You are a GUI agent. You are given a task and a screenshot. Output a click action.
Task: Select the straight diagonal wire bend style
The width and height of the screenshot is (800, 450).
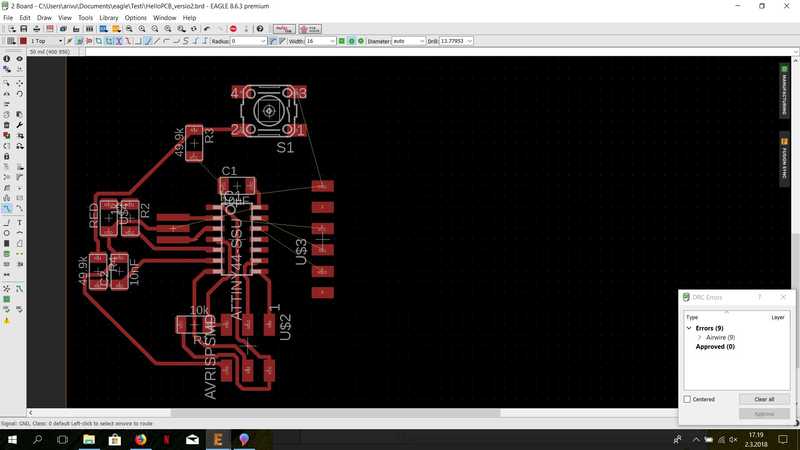click(157, 41)
